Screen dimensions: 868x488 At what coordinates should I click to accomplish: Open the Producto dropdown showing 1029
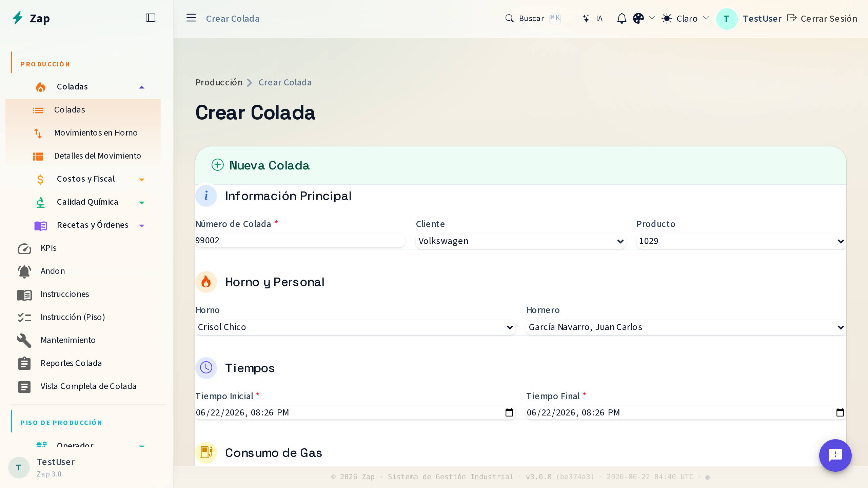[x=741, y=241]
